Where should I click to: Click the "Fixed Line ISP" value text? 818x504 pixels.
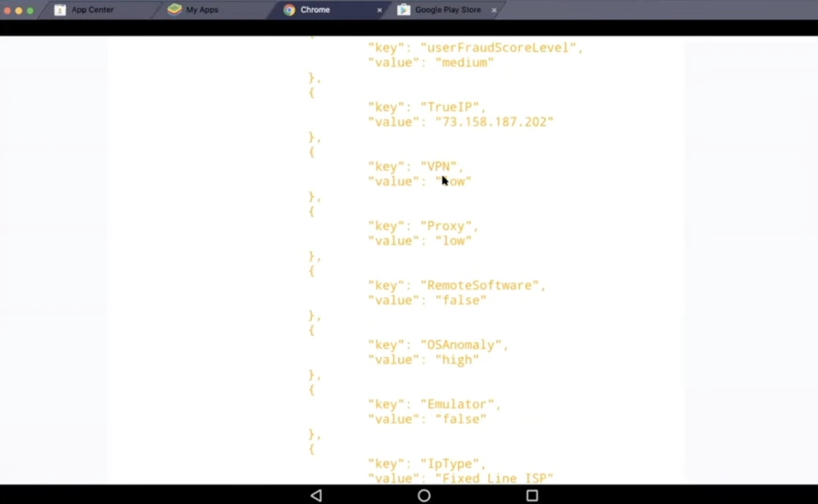pos(494,478)
